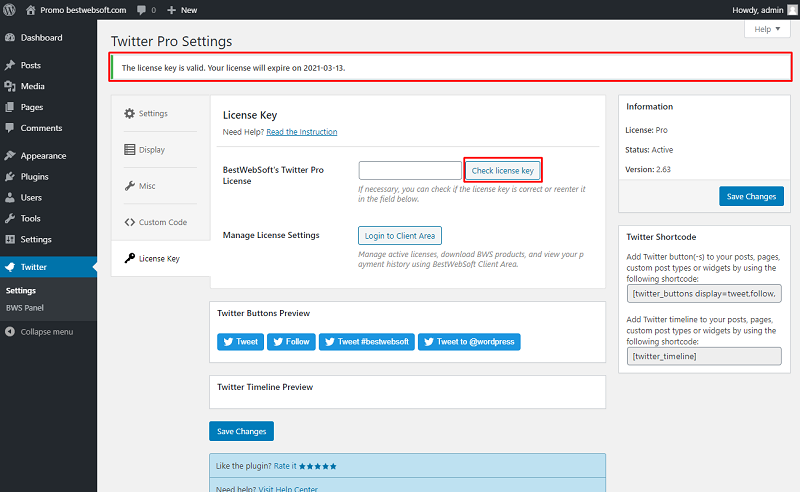Click Save Changes in Information box
The height and width of the screenshot is (492, 800).
coord(751,196)
